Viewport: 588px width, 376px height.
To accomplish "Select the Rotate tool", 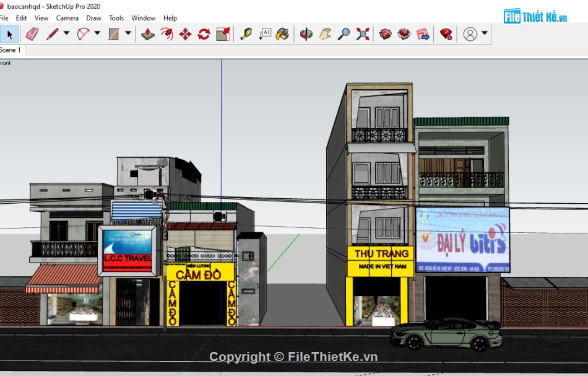I will [x=204, y=34].
